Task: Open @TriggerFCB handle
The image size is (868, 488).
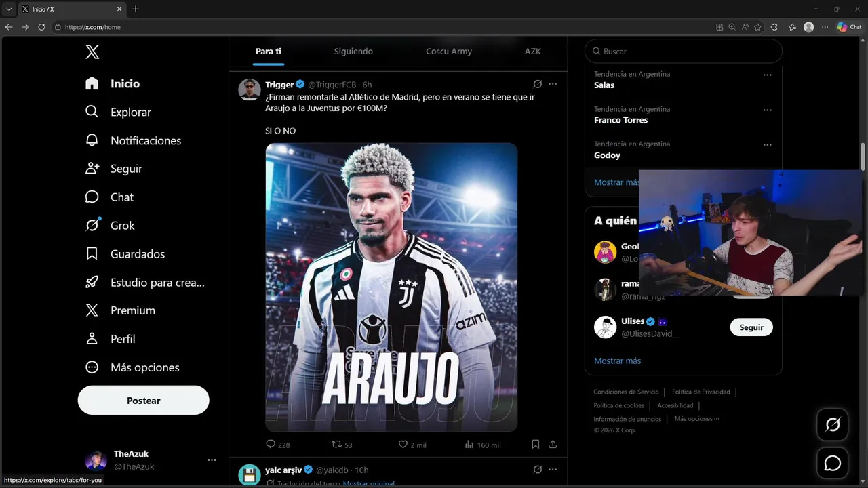Action: click(332, 85)
